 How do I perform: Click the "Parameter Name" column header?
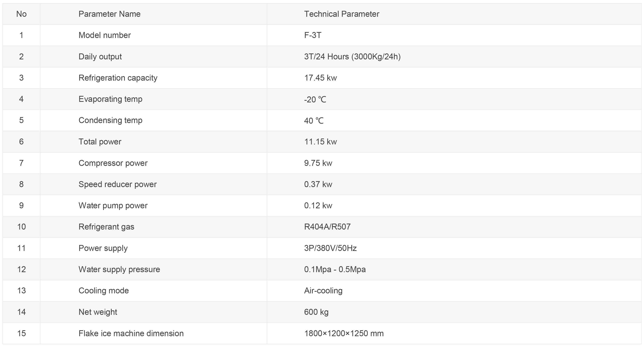[109, 14]
